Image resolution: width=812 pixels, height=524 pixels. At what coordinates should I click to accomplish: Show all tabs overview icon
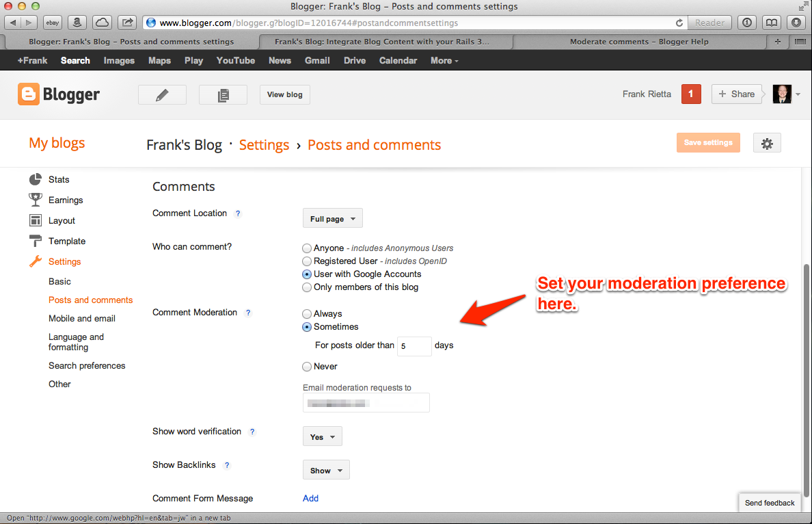(x=800, y=42)
